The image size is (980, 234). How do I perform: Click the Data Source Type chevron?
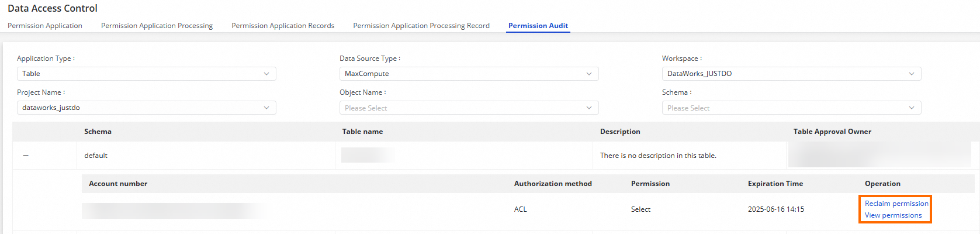tap(589, 74)
